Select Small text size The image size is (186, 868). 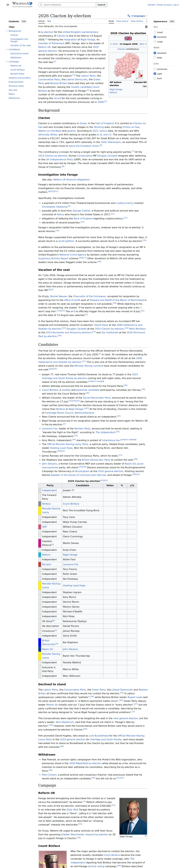[155, 32]
